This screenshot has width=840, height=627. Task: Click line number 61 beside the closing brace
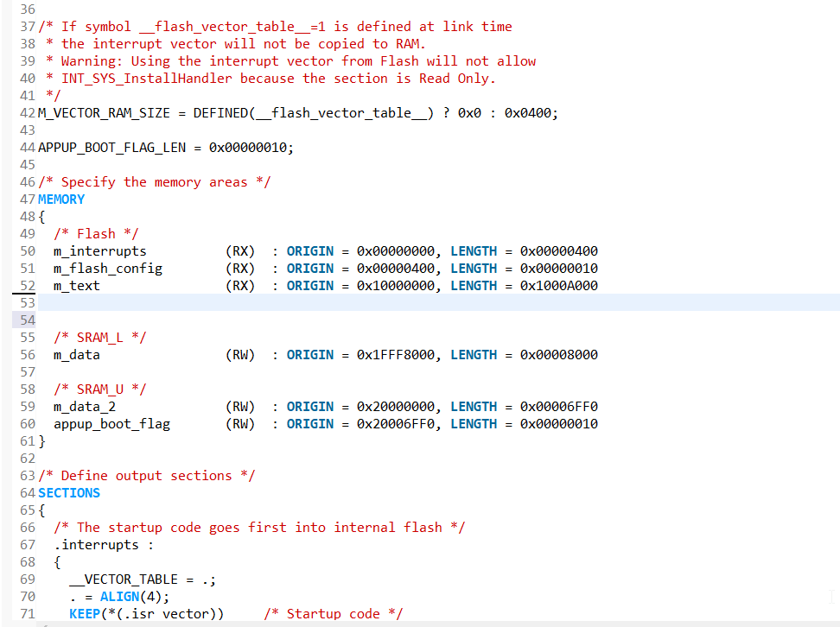(26, 440)
